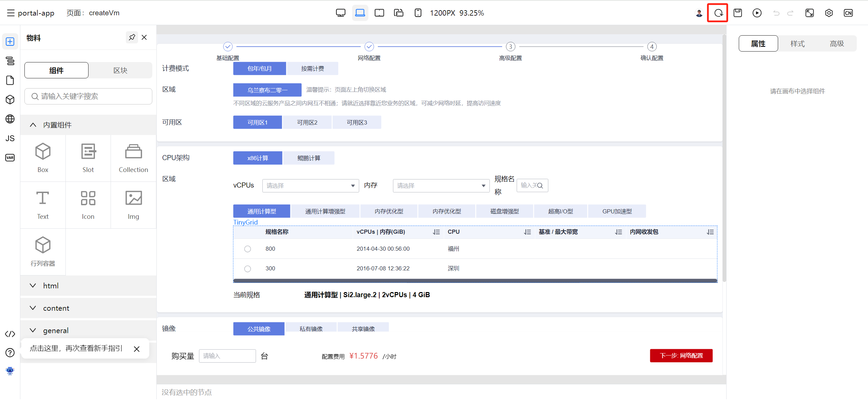
Task: Open the settings gear icon
Action: [829, 13]
